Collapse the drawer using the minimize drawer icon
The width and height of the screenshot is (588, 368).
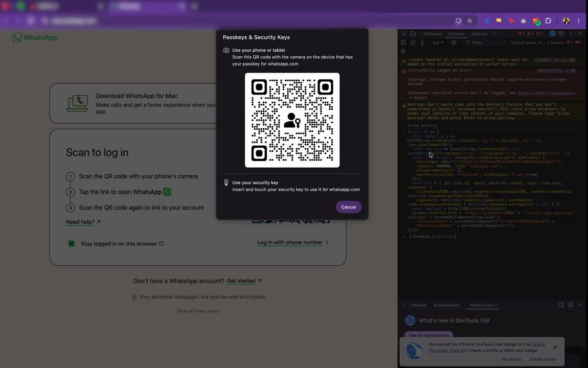pyautogui.click(x=571, y=305)
